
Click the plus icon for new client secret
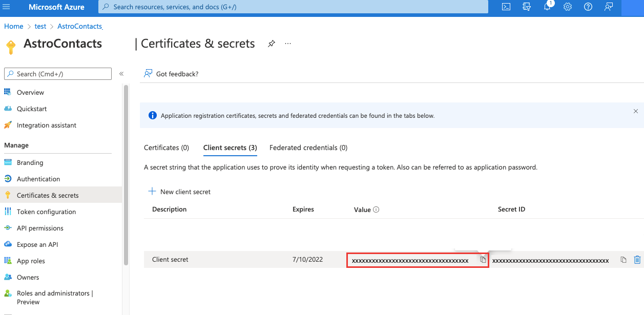click(152, 192)
